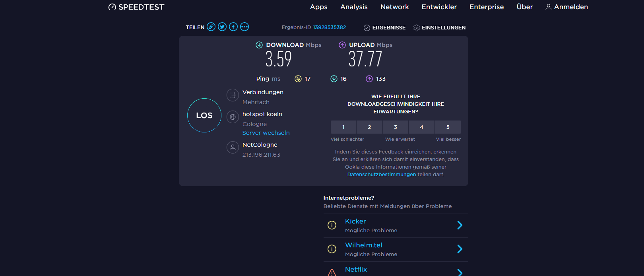
Task: Open the Über menu
Action: click(525, 7)
